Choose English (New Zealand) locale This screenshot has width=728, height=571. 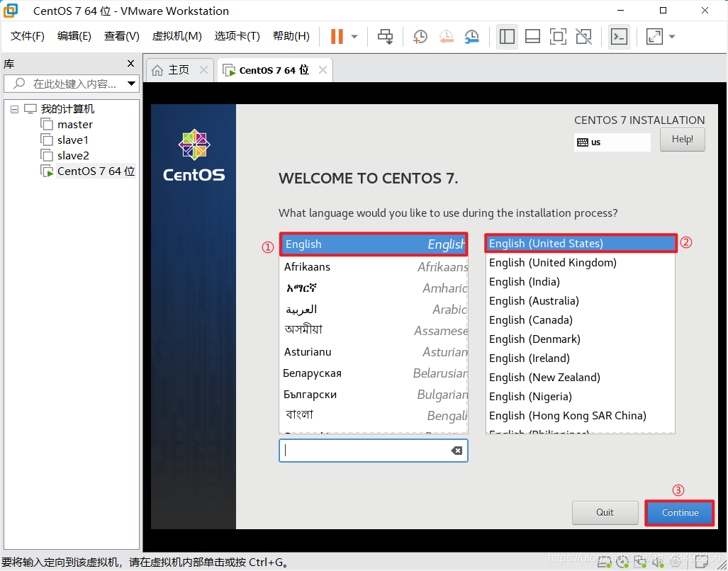pyautogui.click(x=581, y=377)
